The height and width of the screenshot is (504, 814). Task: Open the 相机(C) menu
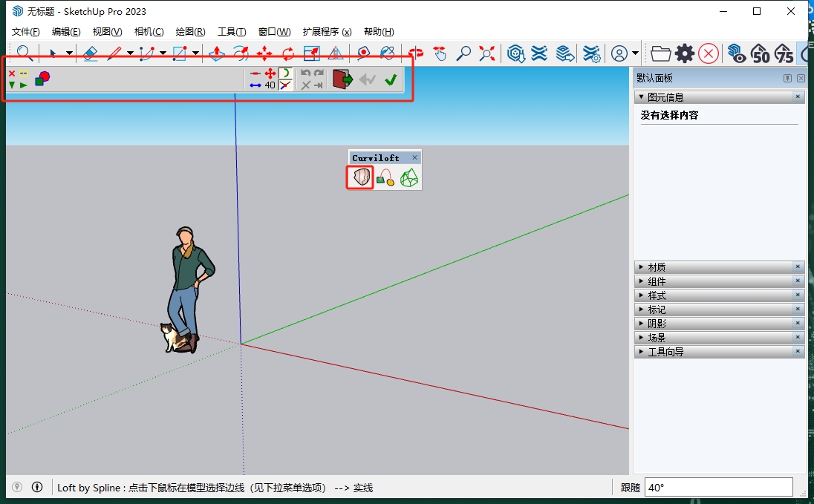click(149, 32)
